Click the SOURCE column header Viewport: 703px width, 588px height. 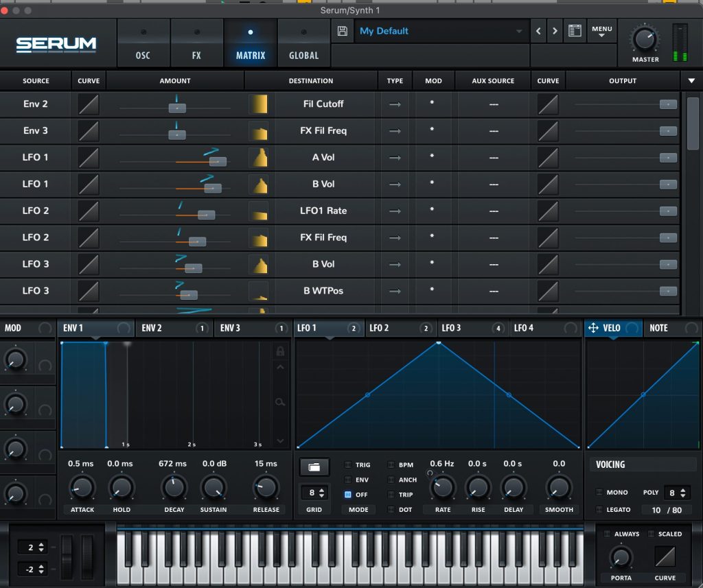tap(36, 81)
